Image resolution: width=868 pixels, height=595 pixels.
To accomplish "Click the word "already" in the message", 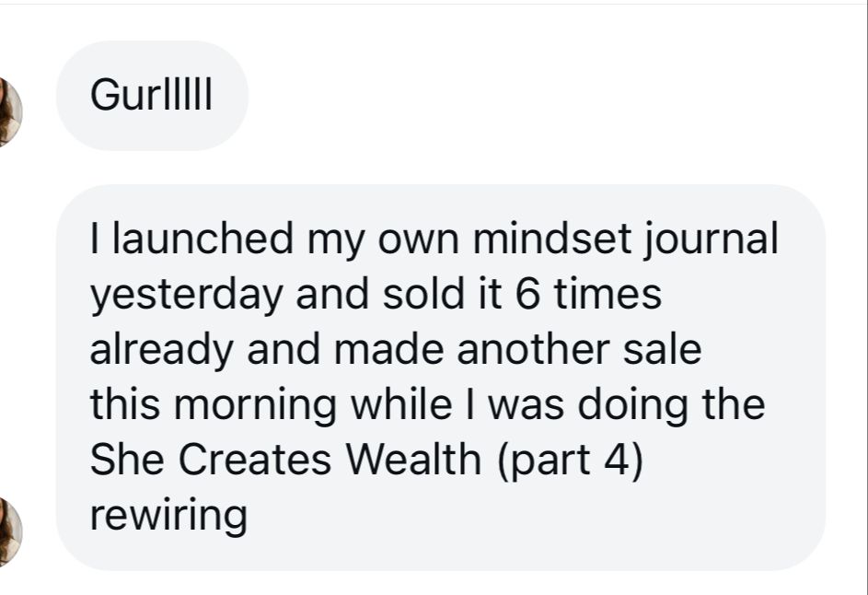I will [151, 351].
